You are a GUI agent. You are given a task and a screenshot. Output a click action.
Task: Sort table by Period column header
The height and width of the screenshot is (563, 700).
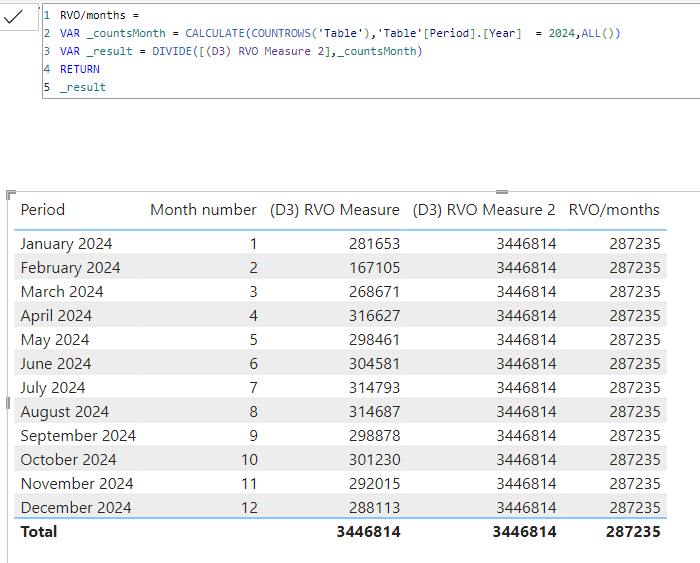43,209
